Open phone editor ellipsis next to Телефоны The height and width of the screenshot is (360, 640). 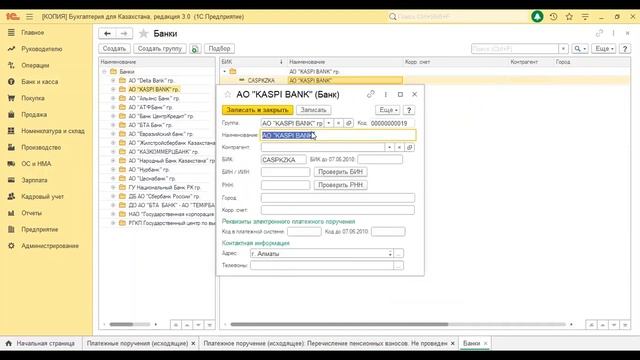pos(399,266)
